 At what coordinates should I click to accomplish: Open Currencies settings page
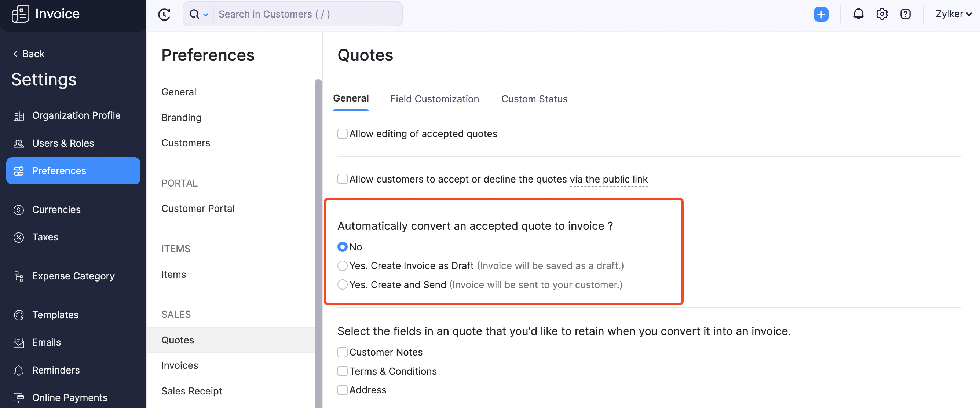56,209
